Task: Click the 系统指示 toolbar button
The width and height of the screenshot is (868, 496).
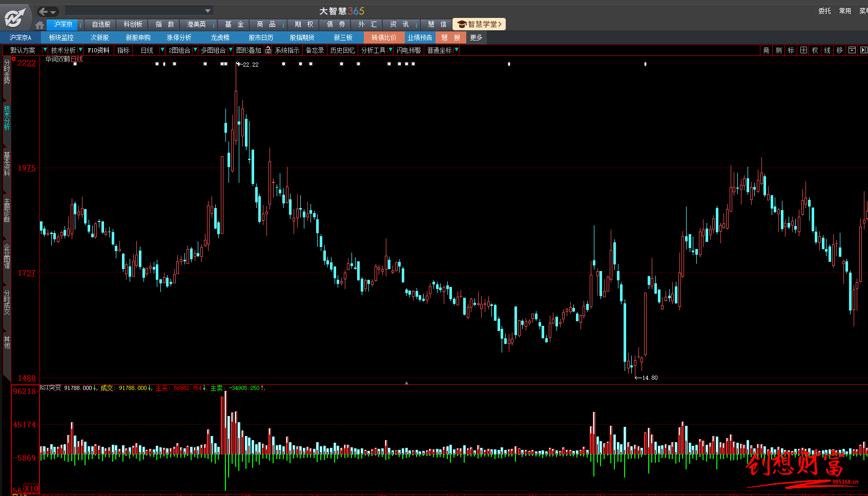Action: pyautogui.click(x=287, y=50)
